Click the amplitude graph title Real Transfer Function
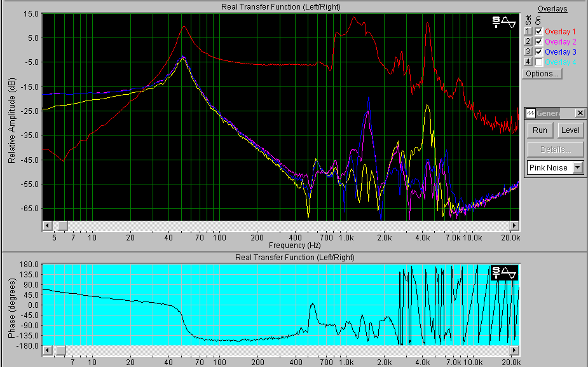 tap(281, 7)
